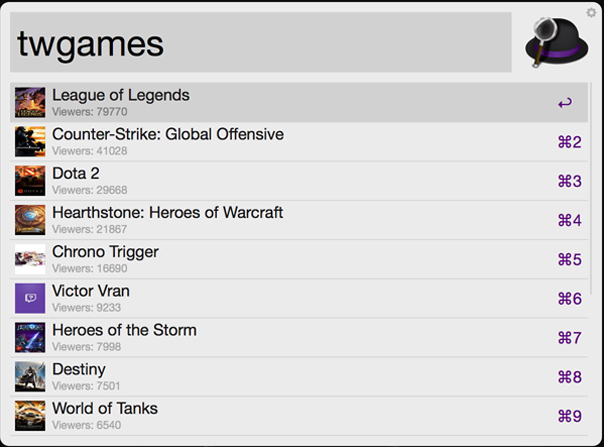Click the Heroes of the Storm icon

coord(30,337)
